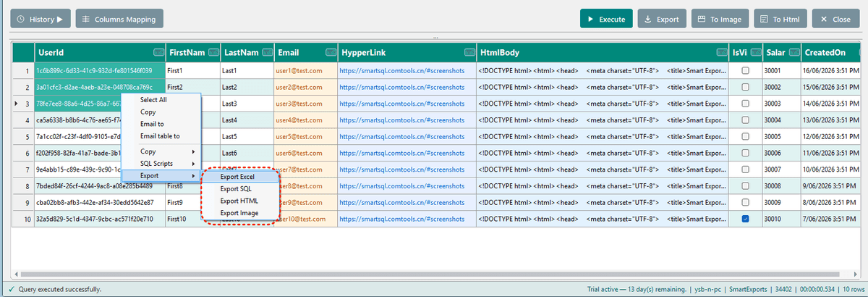Tick the IsVi checkbox in row 4
868x297 pixels.
745,120
